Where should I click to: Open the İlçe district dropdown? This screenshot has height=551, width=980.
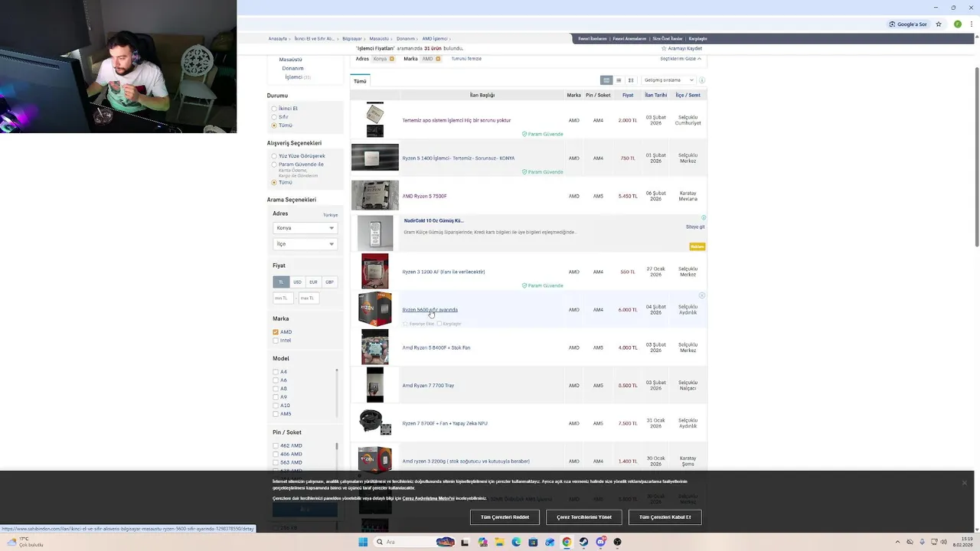[305, 244]
